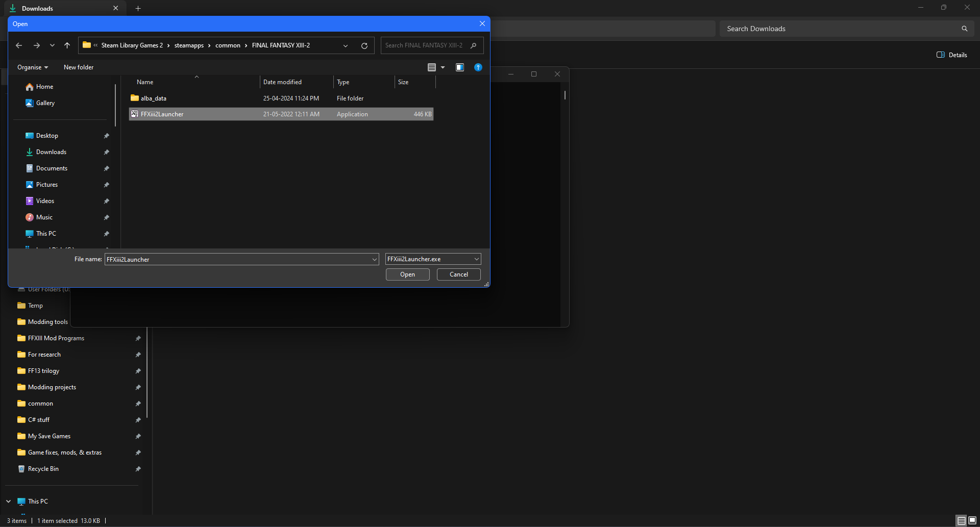Select Desktop in dialog navigation pane
This screenshot has width=980, height=527.
[x=42, y=136]
